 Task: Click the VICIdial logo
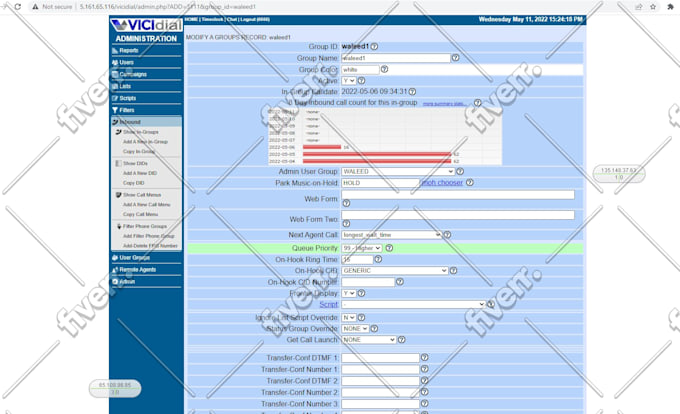[147, 25]
